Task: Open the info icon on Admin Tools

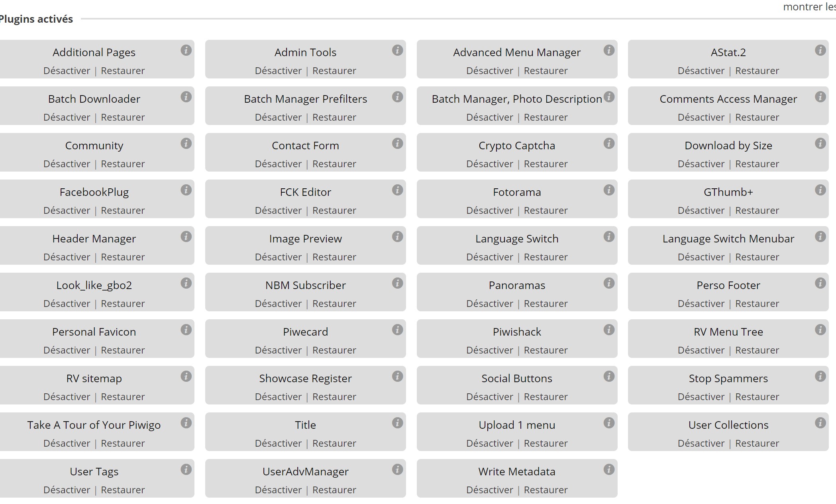Action: coord(397,50)
